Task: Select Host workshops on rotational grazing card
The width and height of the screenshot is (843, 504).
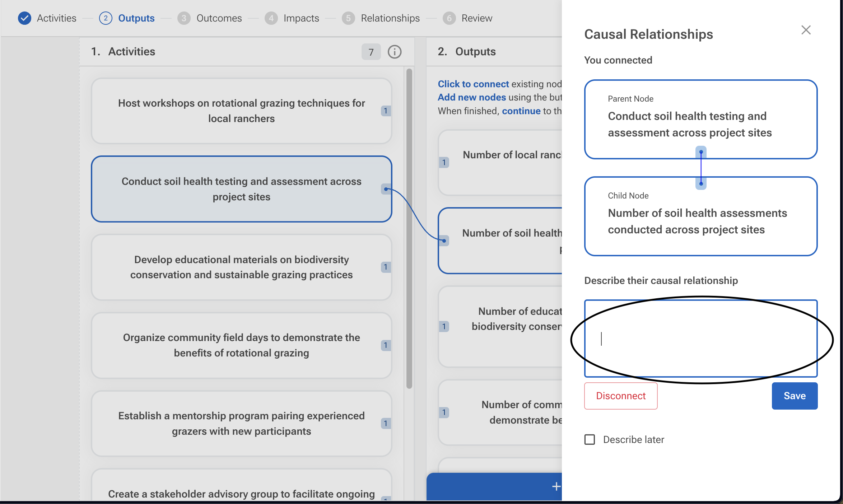Action: (241, 111)
